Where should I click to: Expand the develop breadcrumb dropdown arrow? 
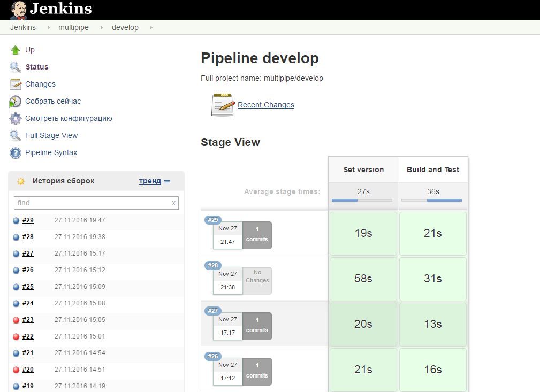[150, 27]
